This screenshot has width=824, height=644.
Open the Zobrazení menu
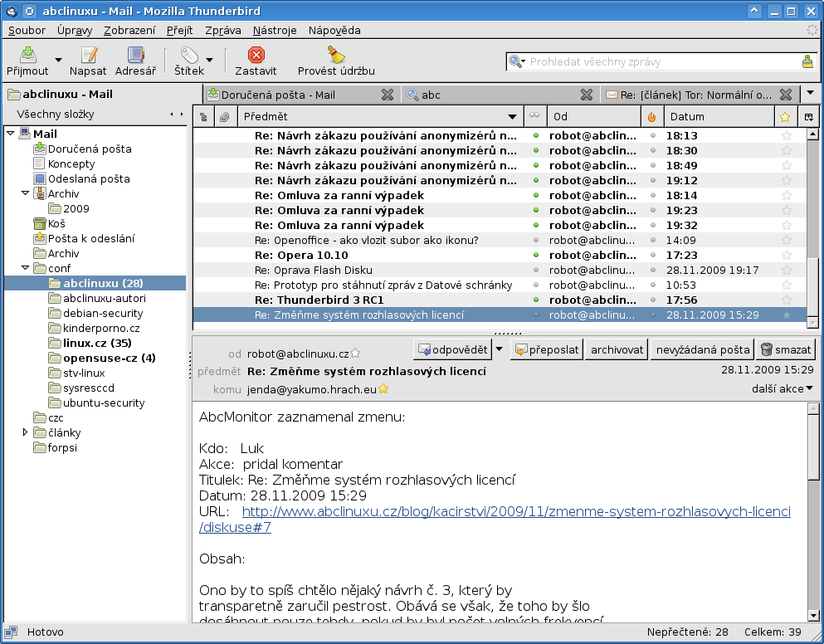coord(129,31)
